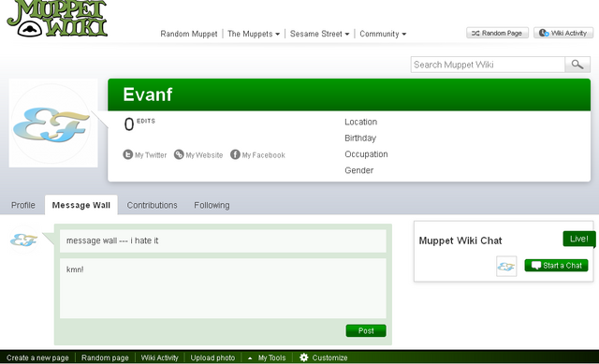The width and height of the screenshot is (599, 364).
Task: Click the Birthday label
Action: click(x=360, y=138)
